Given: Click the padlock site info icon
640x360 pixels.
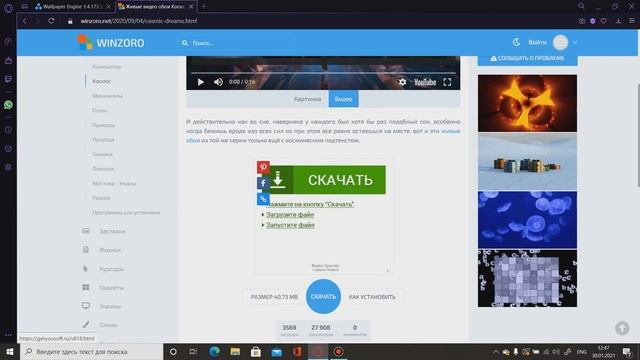Looking at the screenshot, I should point(70,21).
